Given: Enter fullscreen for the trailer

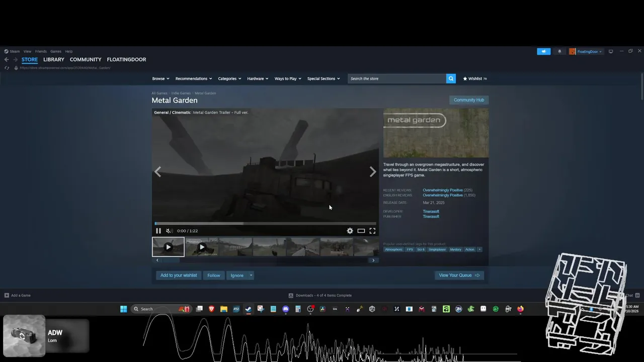Looking at the screenshot, I should click(x=372, y=231).
